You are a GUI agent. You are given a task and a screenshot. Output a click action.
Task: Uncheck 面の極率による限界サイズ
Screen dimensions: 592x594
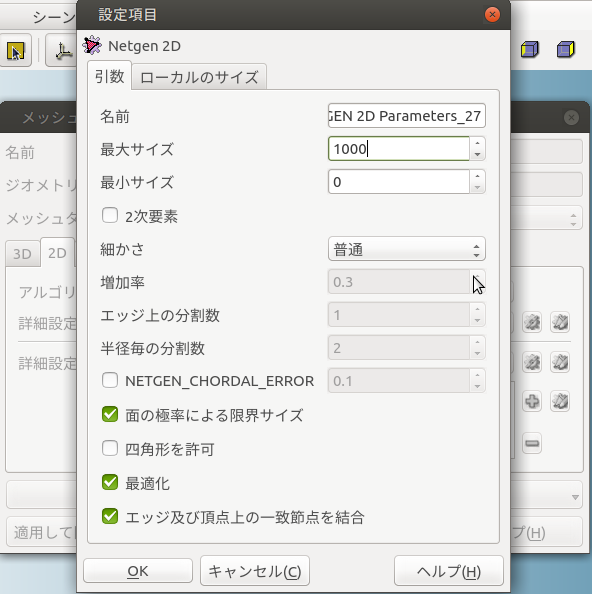point(110,414)
